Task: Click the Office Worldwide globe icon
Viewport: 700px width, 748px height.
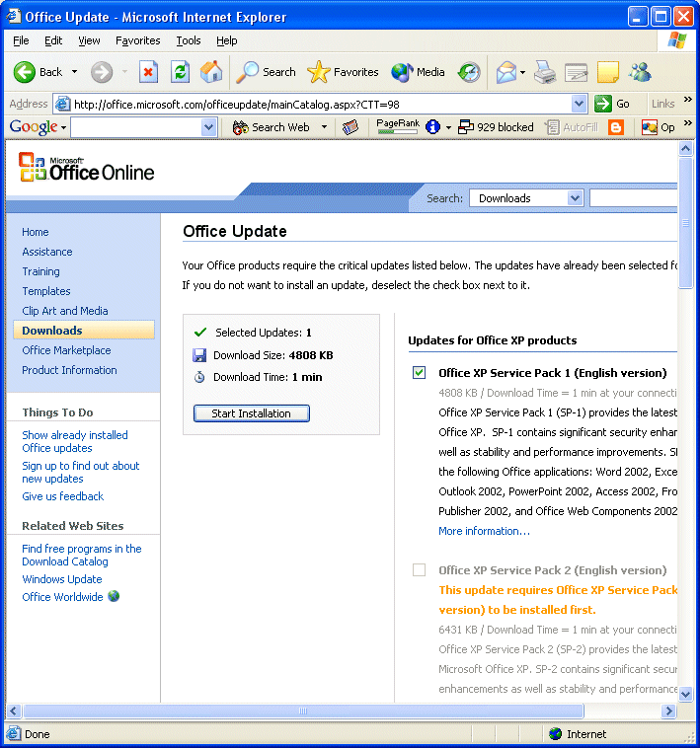Action: click(114, 596)
